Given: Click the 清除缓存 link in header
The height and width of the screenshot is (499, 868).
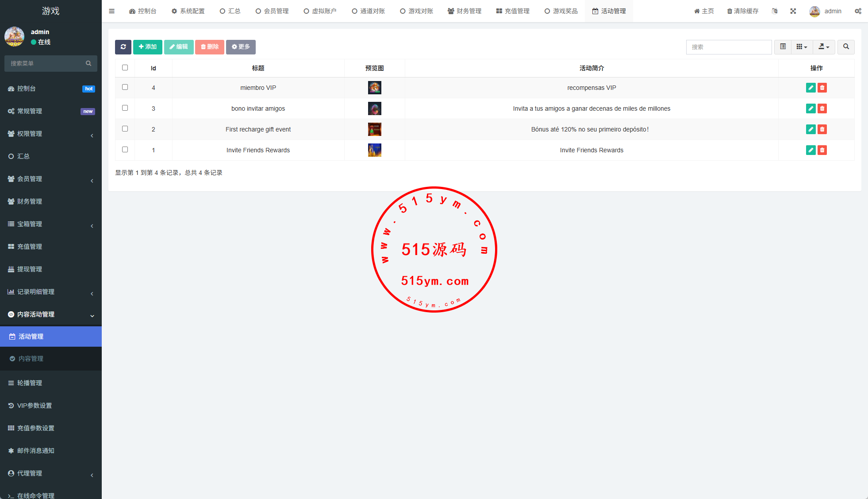Looking at the screenshot, I should (743, 11).
